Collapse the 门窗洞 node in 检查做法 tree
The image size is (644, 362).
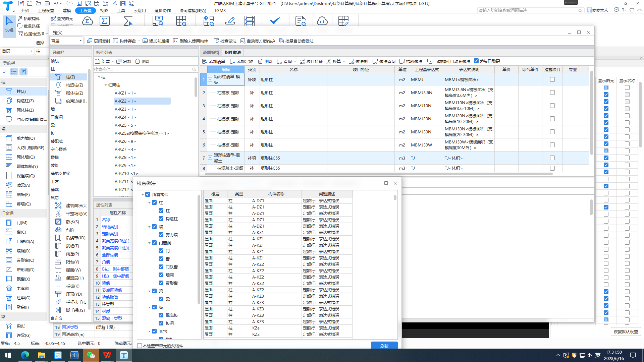click(x=149, y=243)
